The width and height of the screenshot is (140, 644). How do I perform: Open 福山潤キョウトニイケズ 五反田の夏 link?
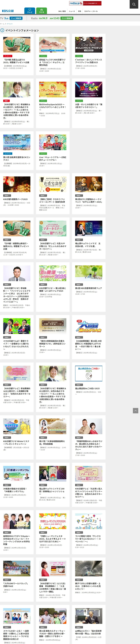[x=88, y=245]
